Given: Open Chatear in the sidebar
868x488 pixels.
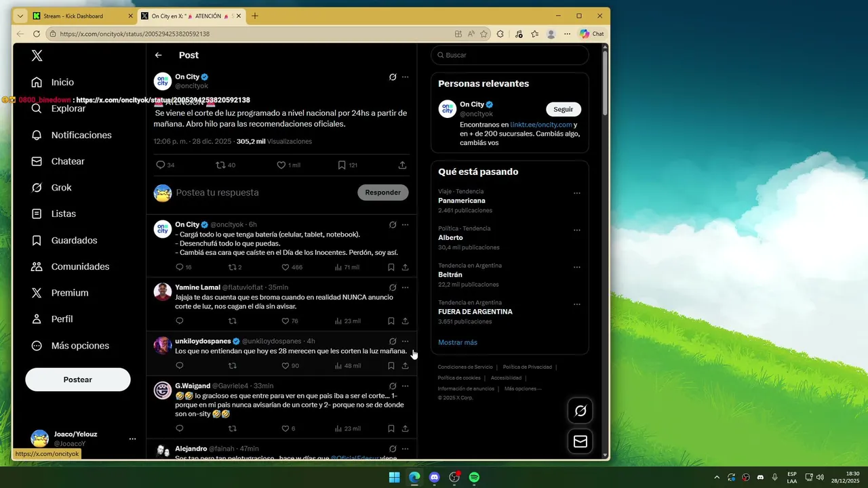Looking at the screenshot, I should click(58, 161).
